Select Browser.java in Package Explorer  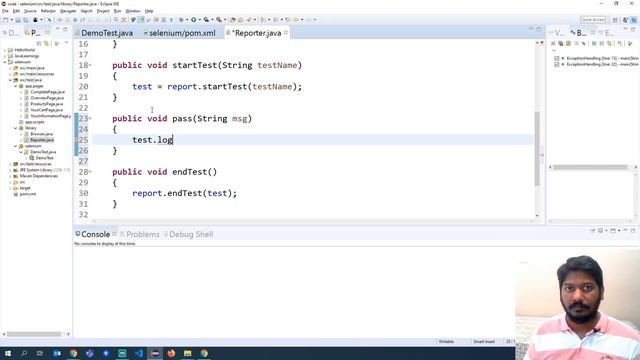[41, 134]
